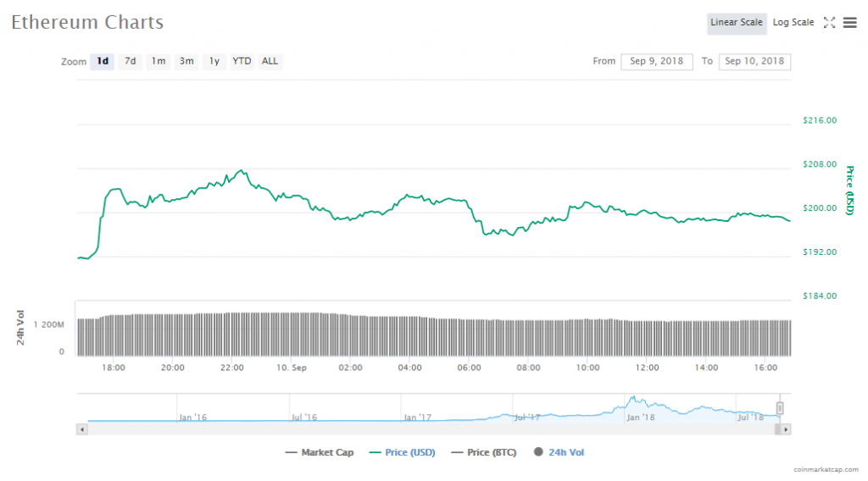The width and height of the screenshot is (868, 481).
Task: Switch to Linear Scale
Action: point(736,23)
